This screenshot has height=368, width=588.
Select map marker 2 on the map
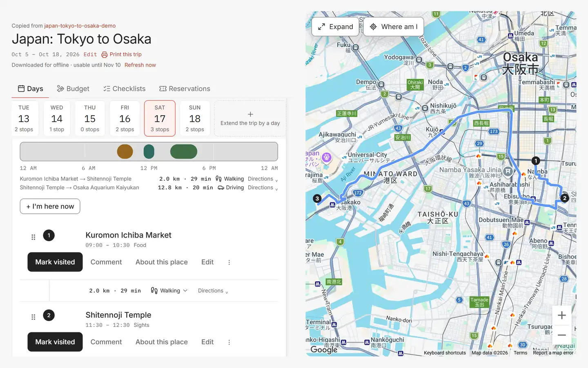click(x=565, y=198)
